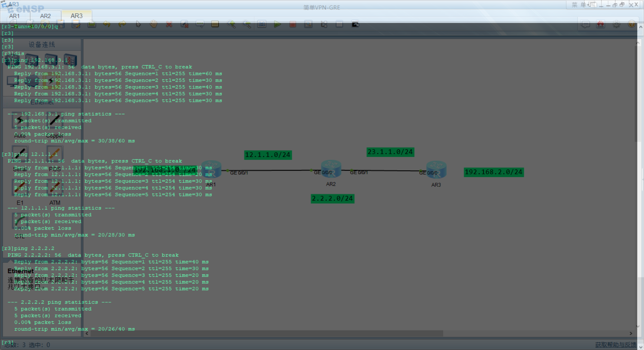Click the undo arrow in toolbar

[x=107, y=24]
